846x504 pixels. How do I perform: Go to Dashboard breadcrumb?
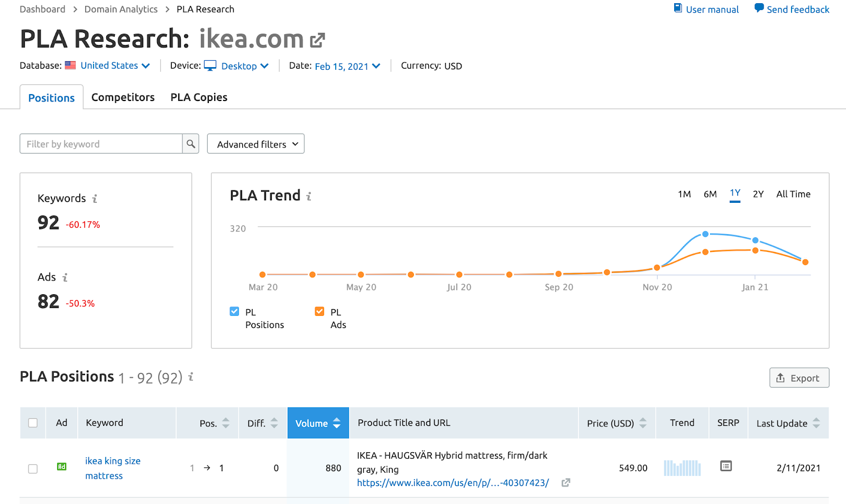(42, 9)
